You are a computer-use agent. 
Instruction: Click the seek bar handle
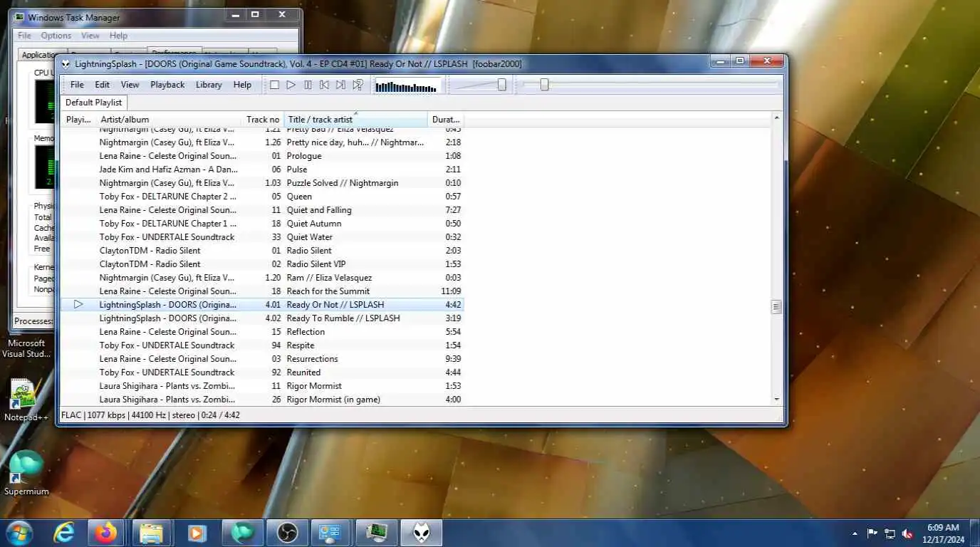click(544, 85)
